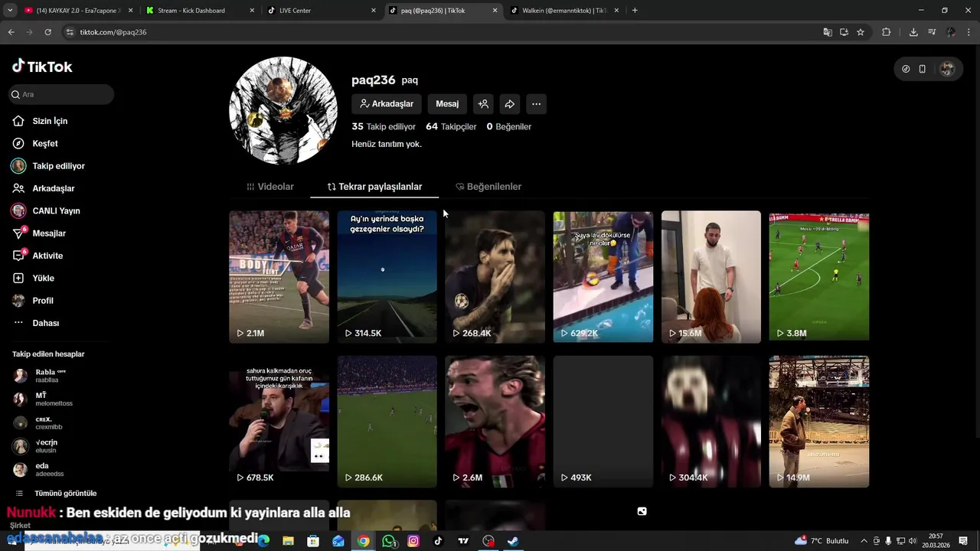The width and height of the screenshot is (980, 551).
Task: Open the video with 14.9M views
Action: click(819, 421)
